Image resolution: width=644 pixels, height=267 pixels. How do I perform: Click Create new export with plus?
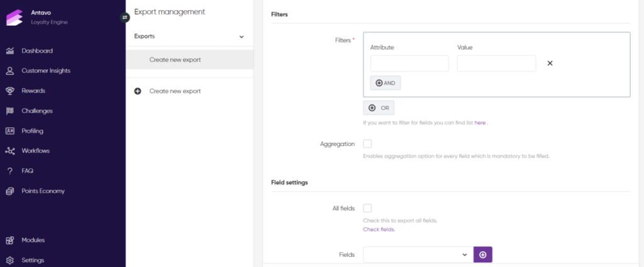175,91
